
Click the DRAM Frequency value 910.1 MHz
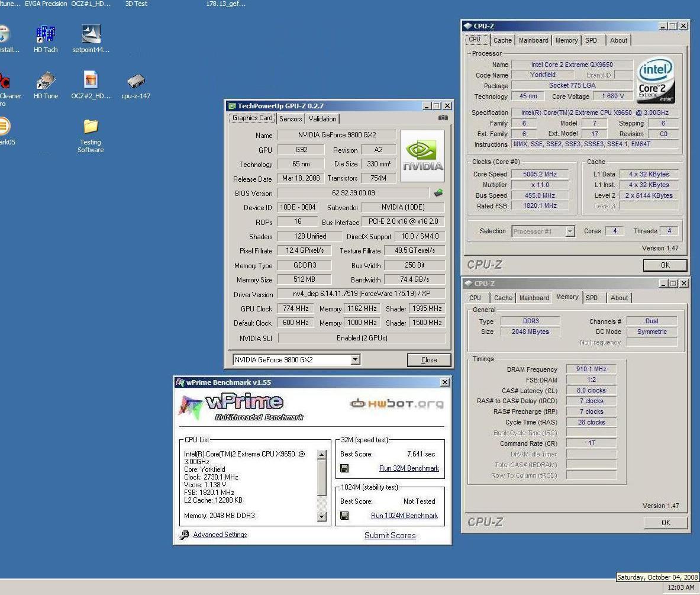(x=591, y=369)
